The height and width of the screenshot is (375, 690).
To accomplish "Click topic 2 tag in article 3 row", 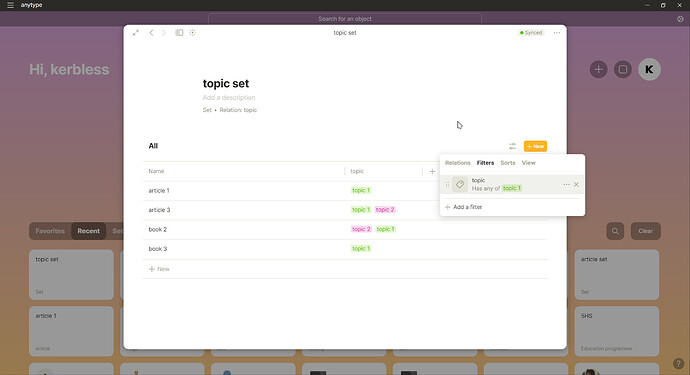I will 385,210.
